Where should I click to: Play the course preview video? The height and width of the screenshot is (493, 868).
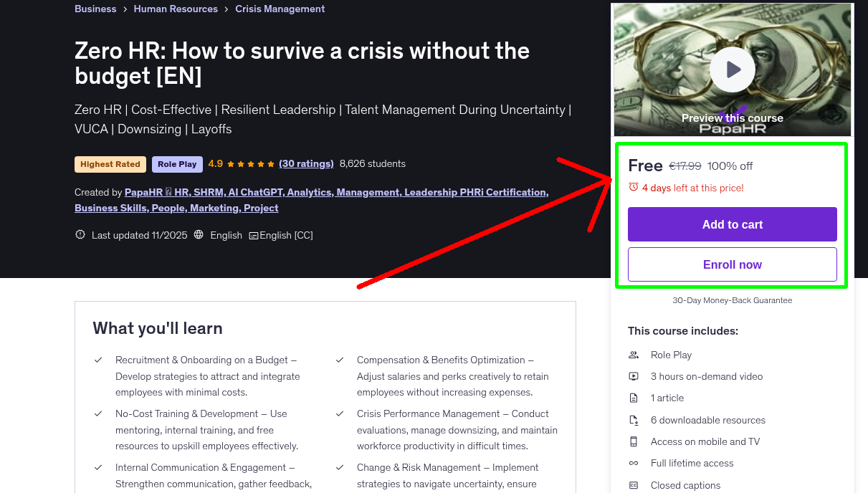[x=732, y=69]
